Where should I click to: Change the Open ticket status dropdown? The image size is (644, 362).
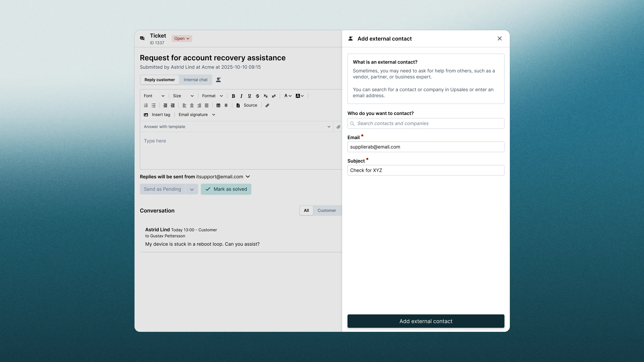(x=182, y=39)
